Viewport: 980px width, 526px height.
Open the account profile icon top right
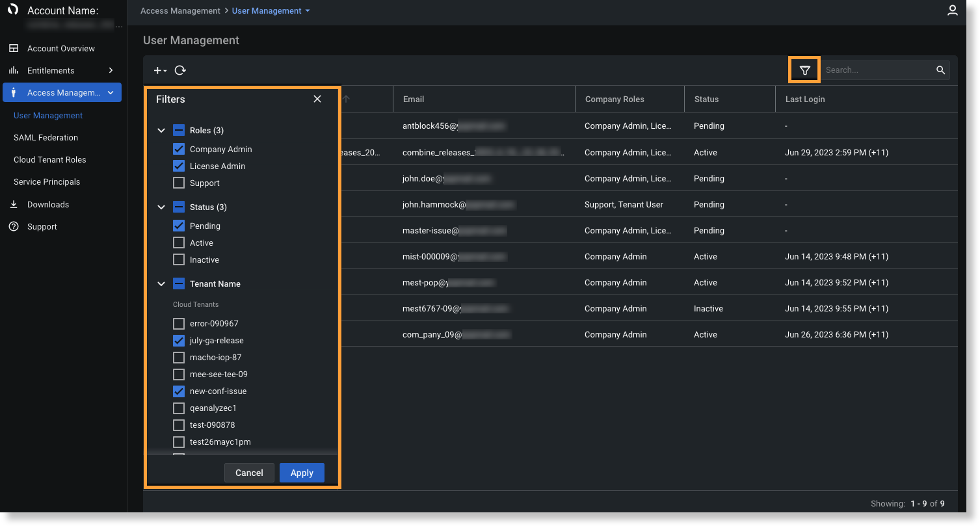click(x=953, y=10)
